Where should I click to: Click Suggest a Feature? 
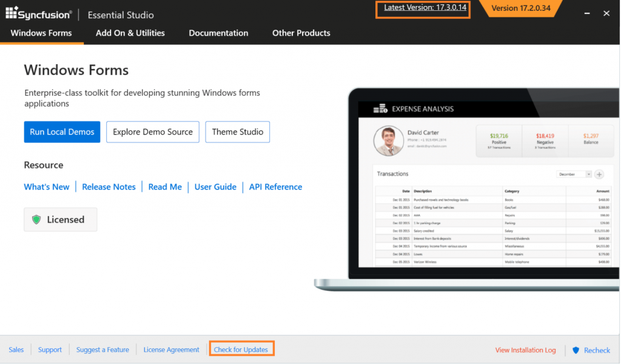click(x=102, y=349)
